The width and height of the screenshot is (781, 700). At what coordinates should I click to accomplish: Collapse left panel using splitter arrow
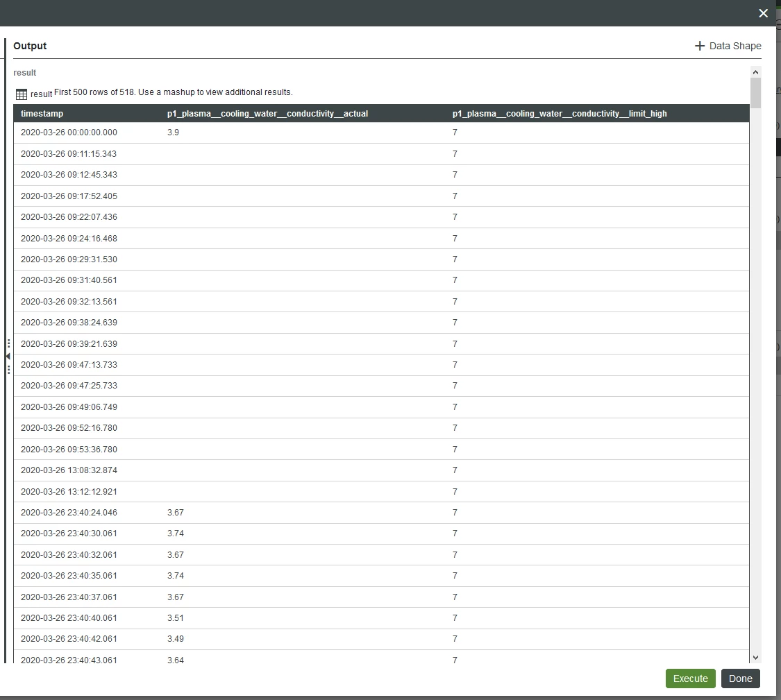point(8,357)
